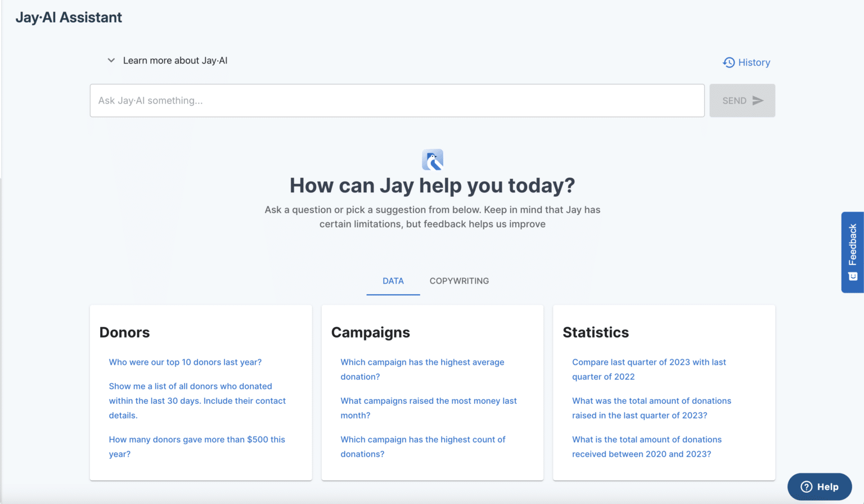
Task: Switch to the DATA tab
Action: pos(393,281)
